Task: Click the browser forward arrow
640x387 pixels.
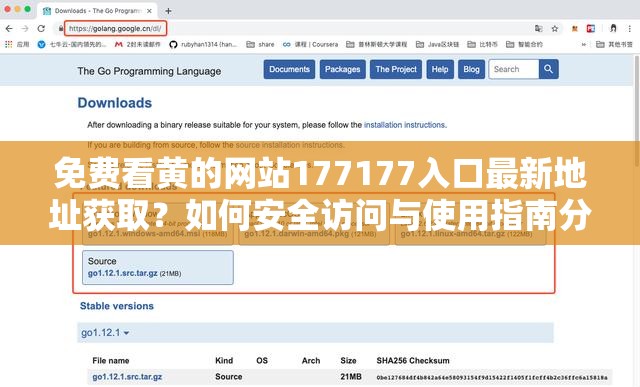Action: click(x=25, y=29)
